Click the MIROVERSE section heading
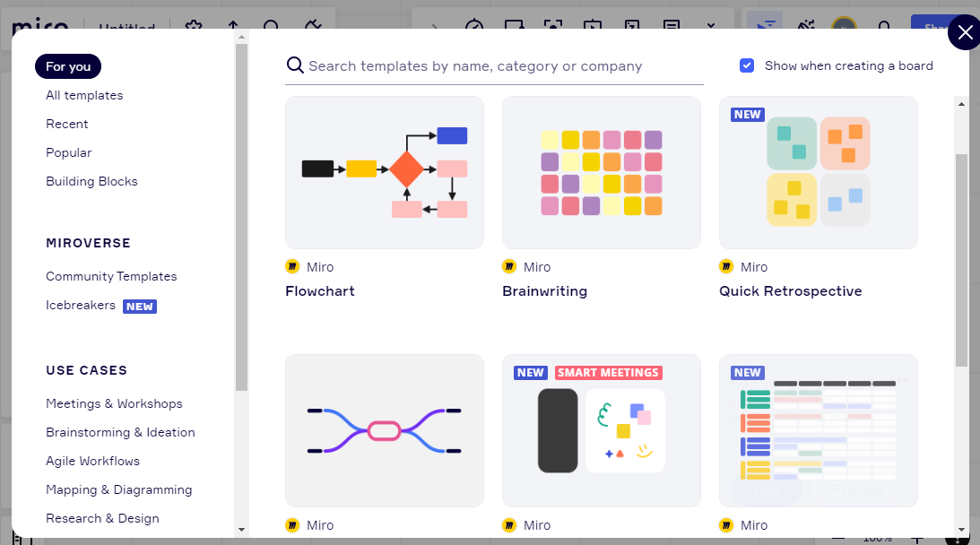This screenshot has width=980, height=545. click(88, 243)
